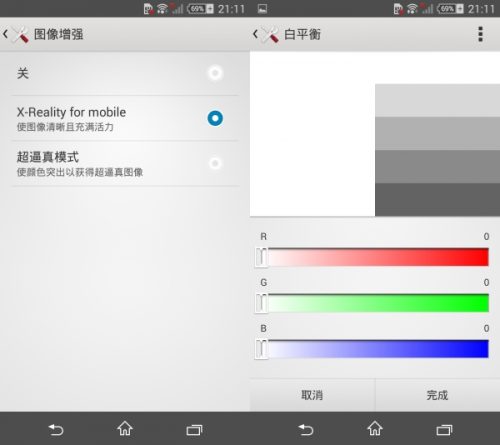The height and width of the screenshot is (445, 500).
Task: Go back using chevron beside 白平衡
Action: (255, 34)
